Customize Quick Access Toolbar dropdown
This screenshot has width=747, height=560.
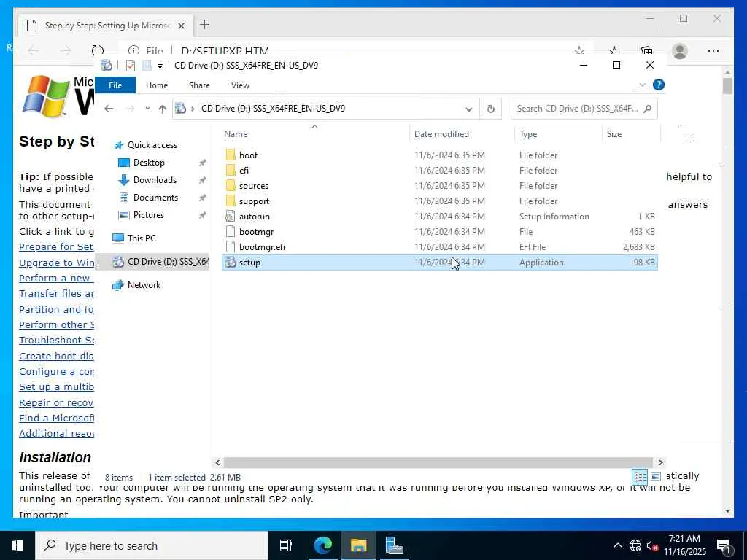tap(160, 66)
